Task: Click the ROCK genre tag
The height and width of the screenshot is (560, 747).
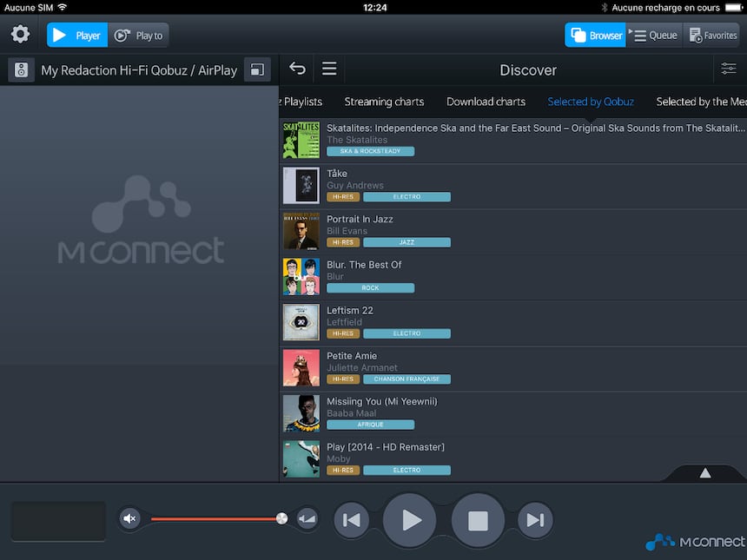Action: pyautogui.click(x=370, y=287)
